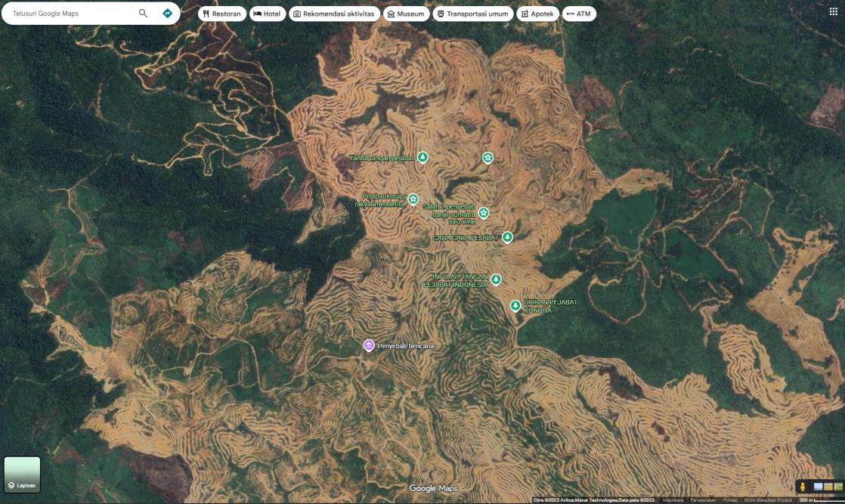
Task: Open directions with the blue arrow icon
Action: (167, 14)
